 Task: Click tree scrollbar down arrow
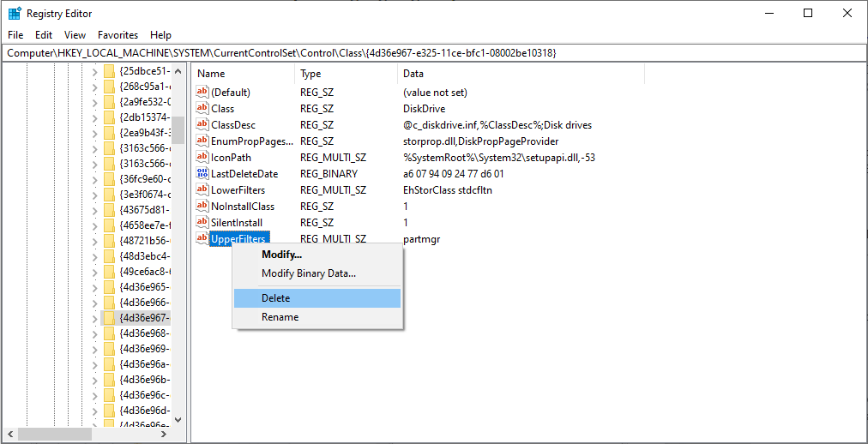(178, 420)
